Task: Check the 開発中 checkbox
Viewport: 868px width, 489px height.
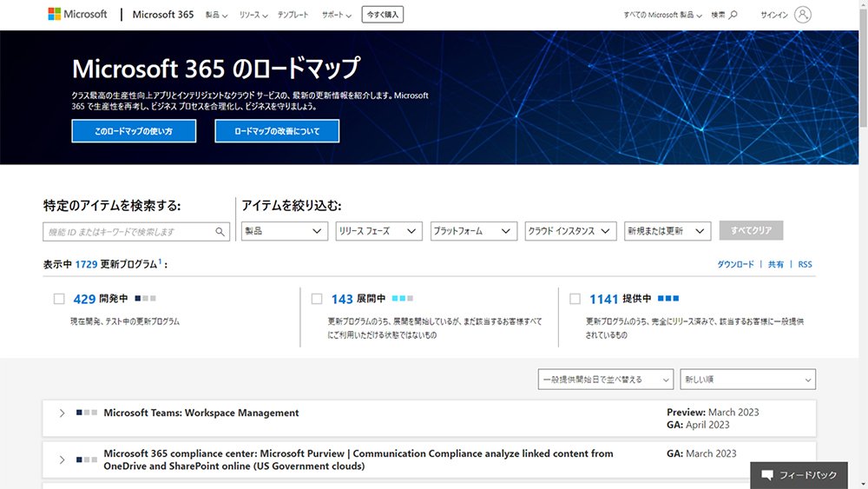Action: pyautogui.click(x=59, y=299)
